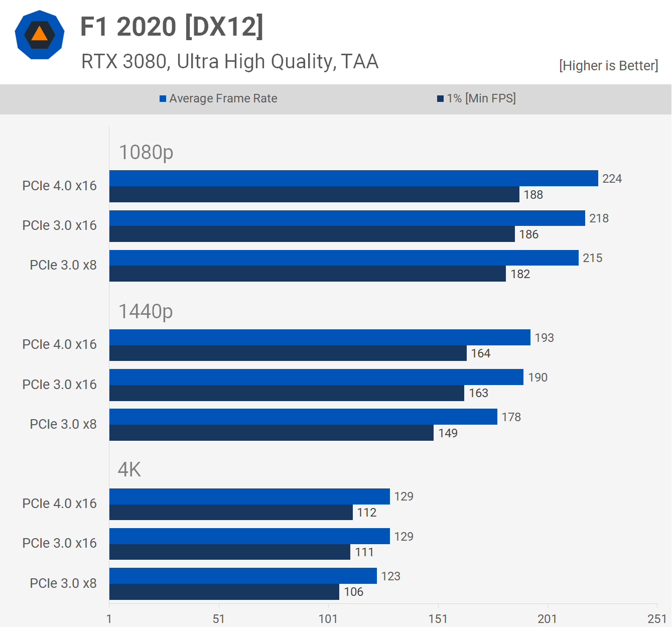Click the 151 tick on the x-axis
672x627 pixels.
click(x=438, y=618)
